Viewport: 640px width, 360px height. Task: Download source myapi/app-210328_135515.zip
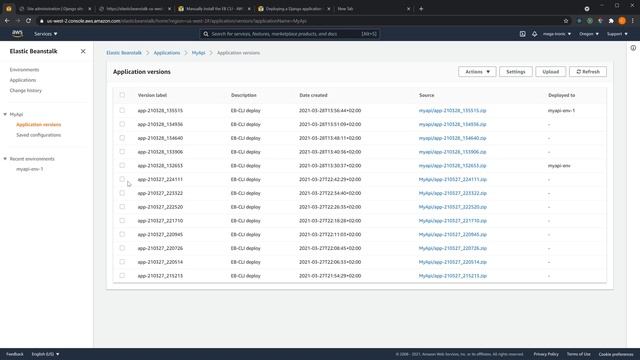point(452,111)
